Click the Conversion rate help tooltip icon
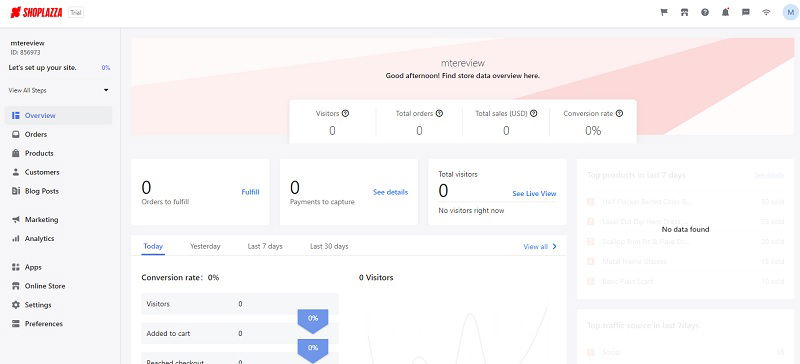Screen dimensions: 800x364 [619, 113]
